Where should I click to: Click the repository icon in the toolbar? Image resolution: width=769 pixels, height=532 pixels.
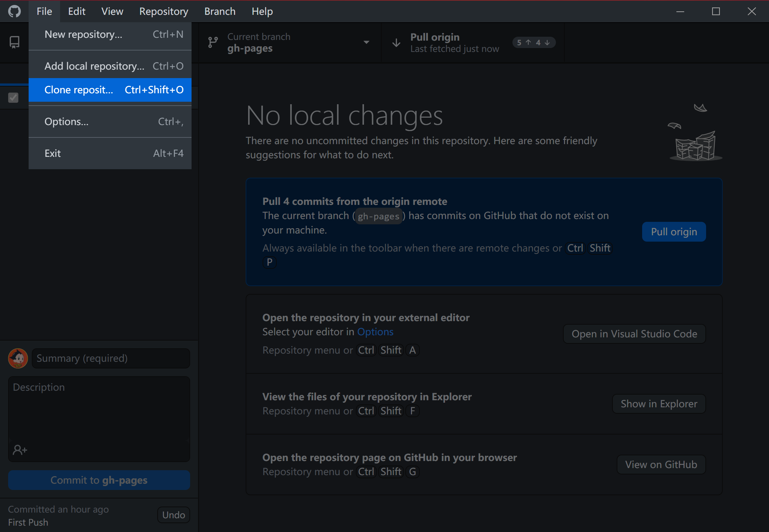(x=14, y=42)
